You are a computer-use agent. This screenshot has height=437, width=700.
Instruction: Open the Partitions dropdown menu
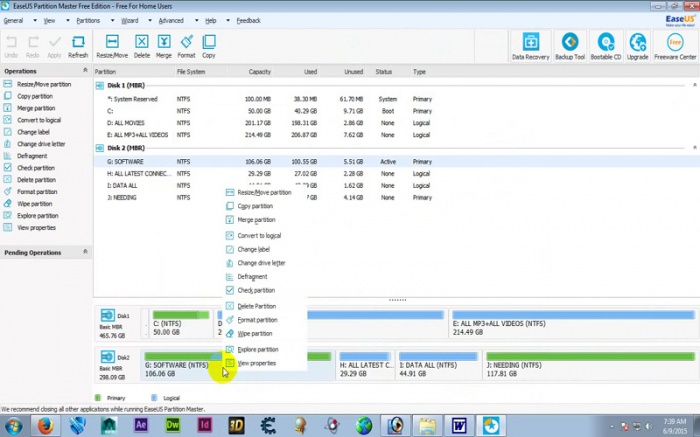point(90,20)
